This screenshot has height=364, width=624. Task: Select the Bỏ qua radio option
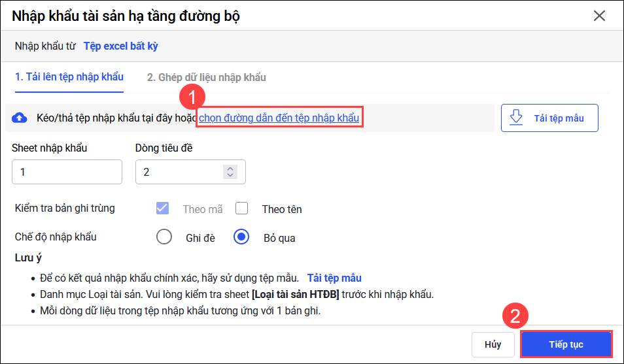tap(241, 237)
